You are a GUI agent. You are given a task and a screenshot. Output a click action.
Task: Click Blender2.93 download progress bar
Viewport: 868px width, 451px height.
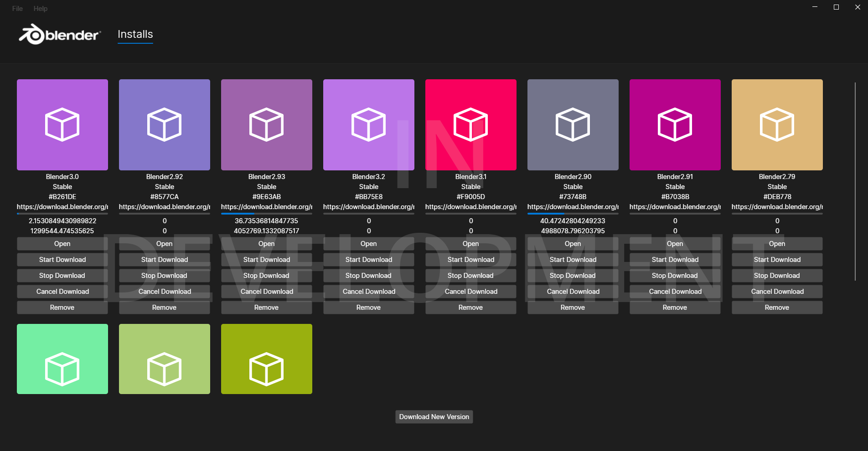tap(267, 214)
